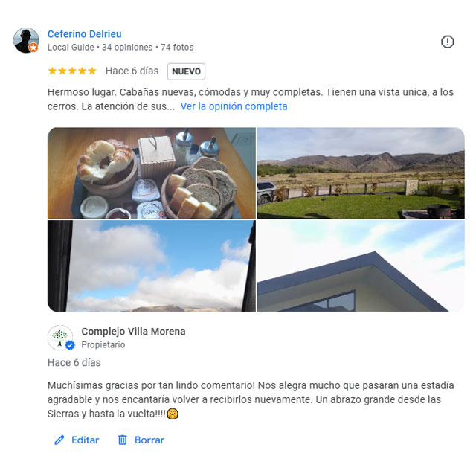Click the trash can icon beside Borrar
The height and width of the screenshot is (476, 476).
122,440
